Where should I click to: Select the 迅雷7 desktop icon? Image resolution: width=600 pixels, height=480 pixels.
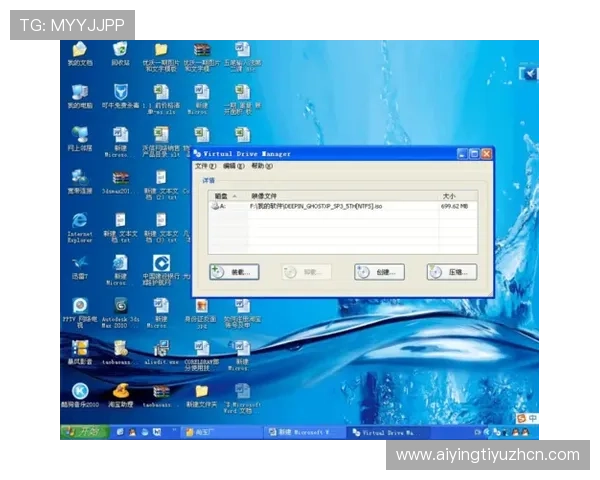click(x=79, y=264)
